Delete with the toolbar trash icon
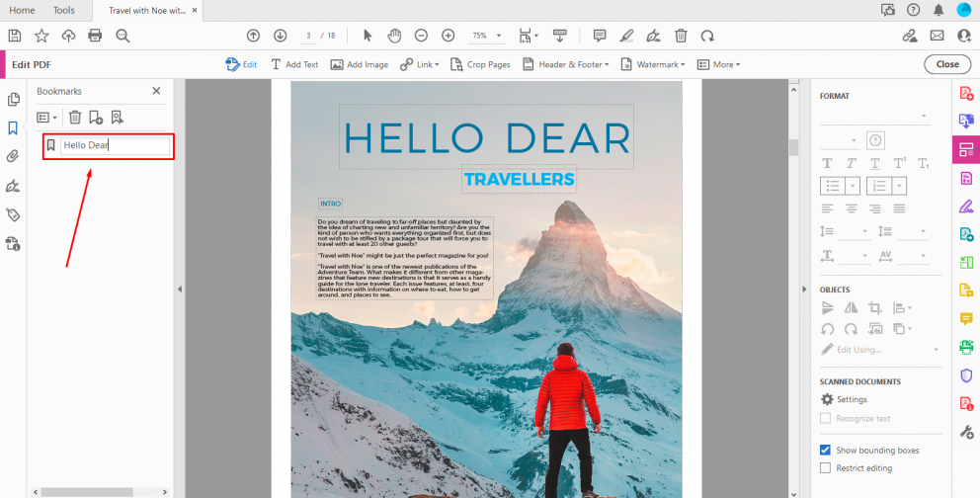The width and height of the screenshot is (980, 498). click(x=682, y=36)
